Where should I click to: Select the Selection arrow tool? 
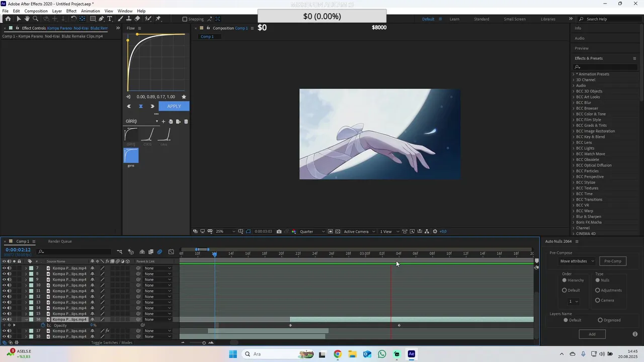coord(19,19)
